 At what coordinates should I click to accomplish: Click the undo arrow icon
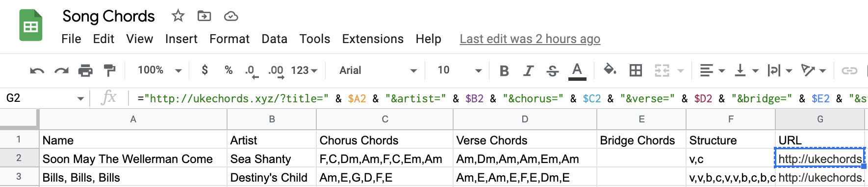[x=37, y=71]
